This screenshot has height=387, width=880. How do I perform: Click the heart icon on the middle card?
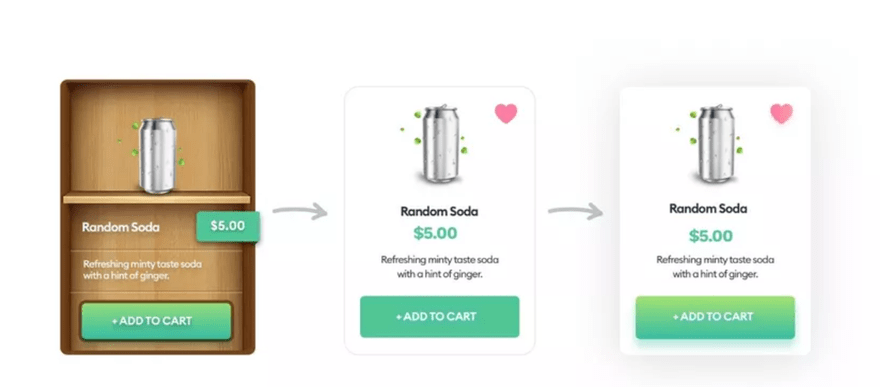coord(506,113)
